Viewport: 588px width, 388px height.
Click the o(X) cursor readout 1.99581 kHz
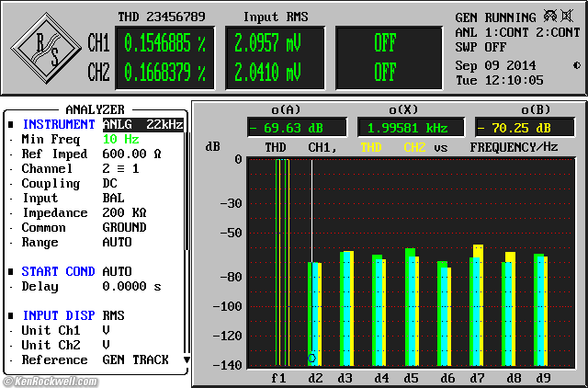(411, 128)
